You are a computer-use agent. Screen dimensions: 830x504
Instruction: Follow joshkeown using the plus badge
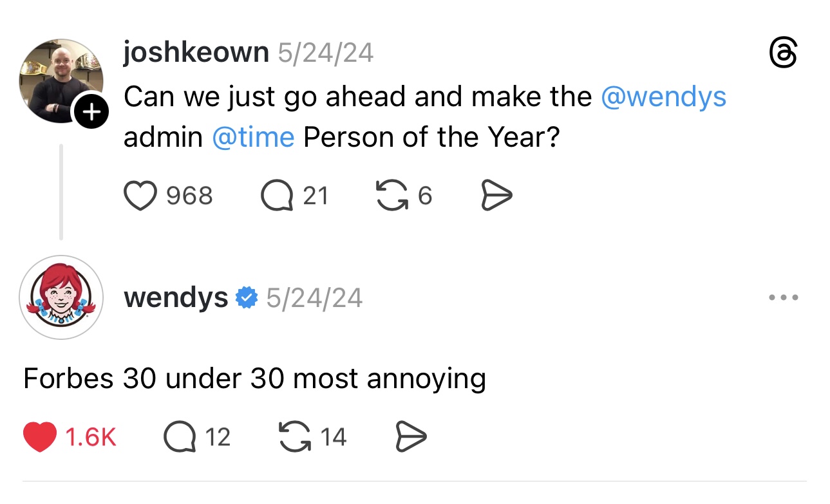tap(92, 113)
